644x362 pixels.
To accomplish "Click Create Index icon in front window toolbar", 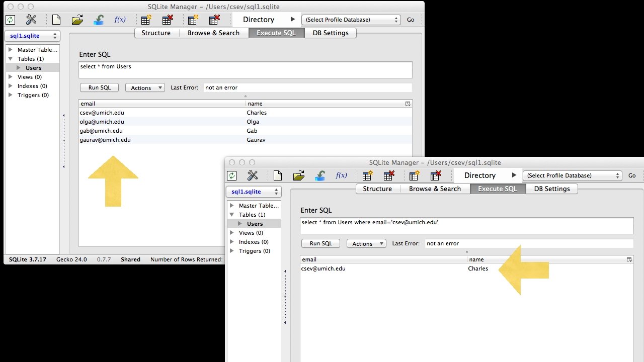I will 414,175.
